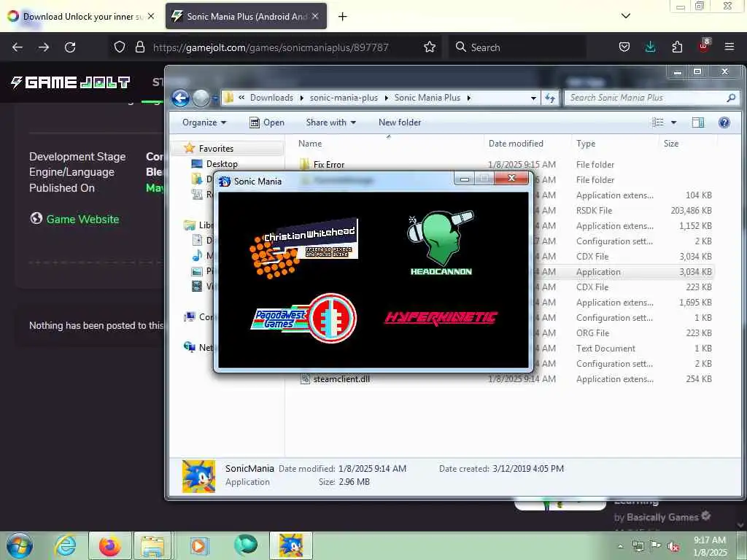The image size is (747, 560).
Task: Switch to Firefox on the taskbar
Action: 109,545
